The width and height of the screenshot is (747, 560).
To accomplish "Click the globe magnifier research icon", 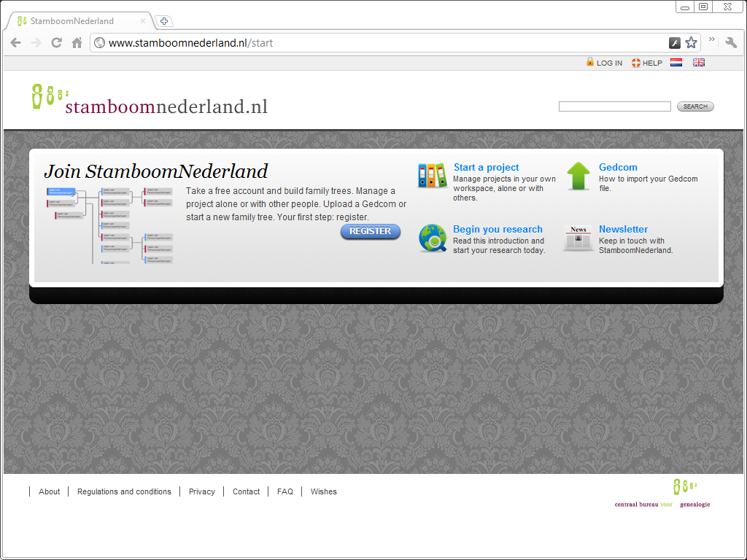I will 433,238.
